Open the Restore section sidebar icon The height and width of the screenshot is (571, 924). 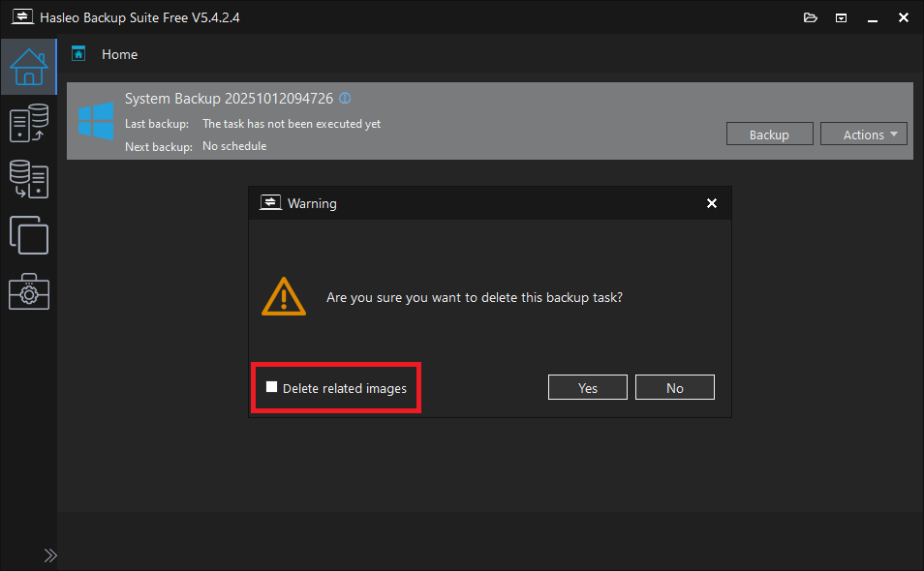28,180
